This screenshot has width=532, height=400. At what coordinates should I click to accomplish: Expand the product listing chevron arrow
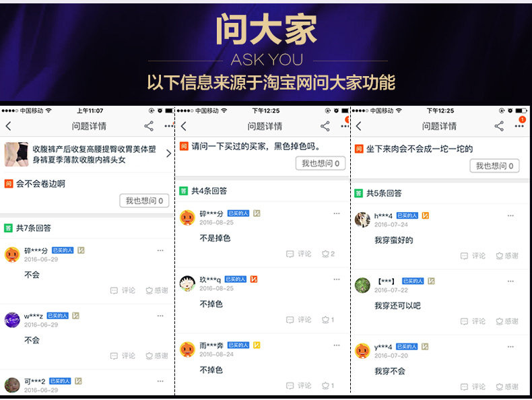[x=168, y=154]
